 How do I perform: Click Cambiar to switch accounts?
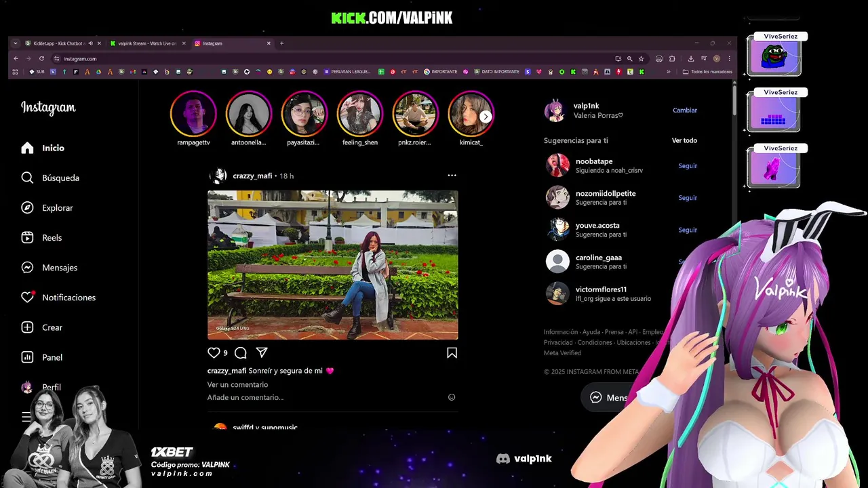tap(684, 110)
